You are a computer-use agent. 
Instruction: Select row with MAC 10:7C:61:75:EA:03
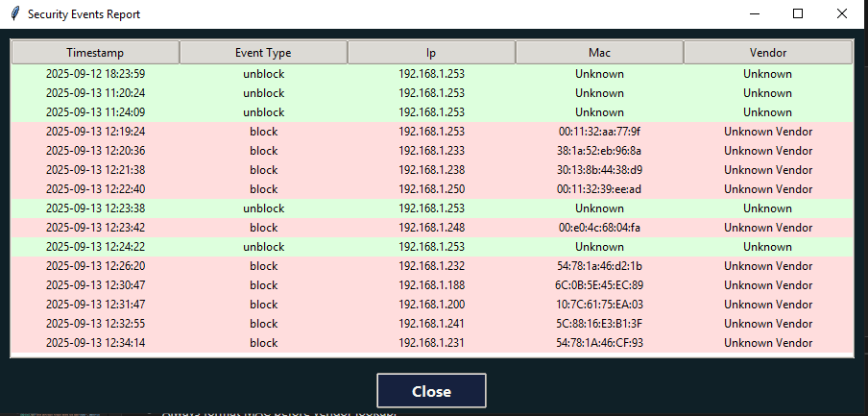[x=599, y=305]
